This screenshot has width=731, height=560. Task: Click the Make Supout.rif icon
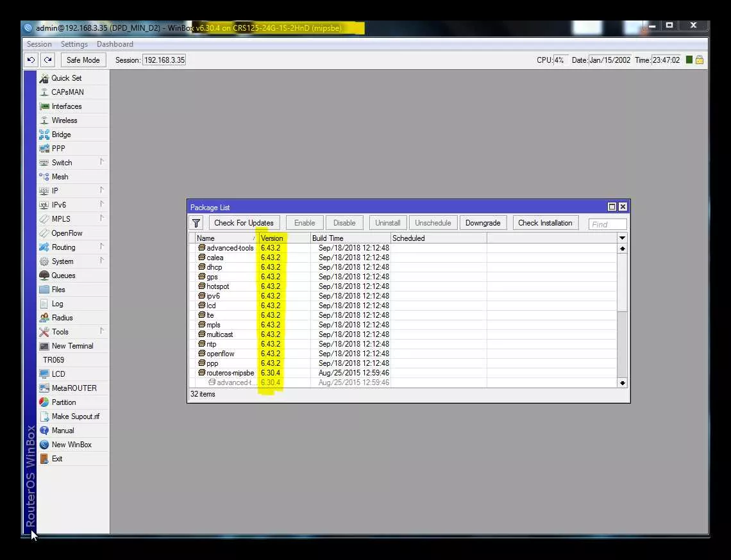pyautogui.click(x=44, y=416)
